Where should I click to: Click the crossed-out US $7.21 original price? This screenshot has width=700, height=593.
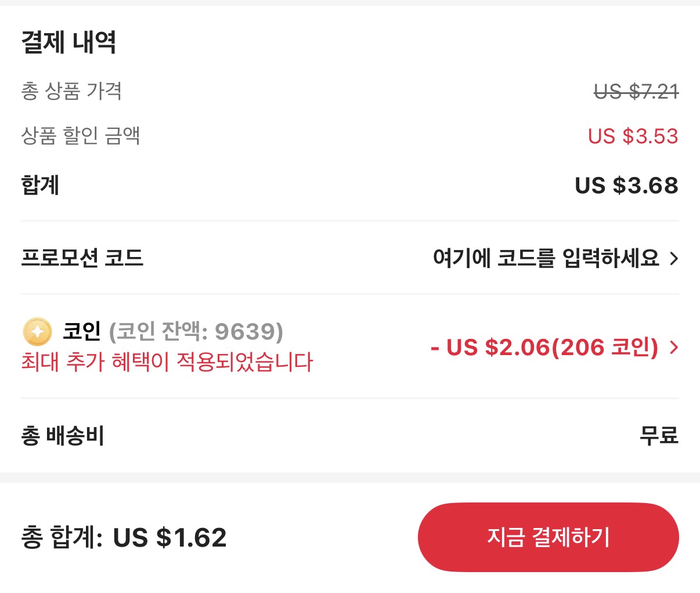point(636,91)
